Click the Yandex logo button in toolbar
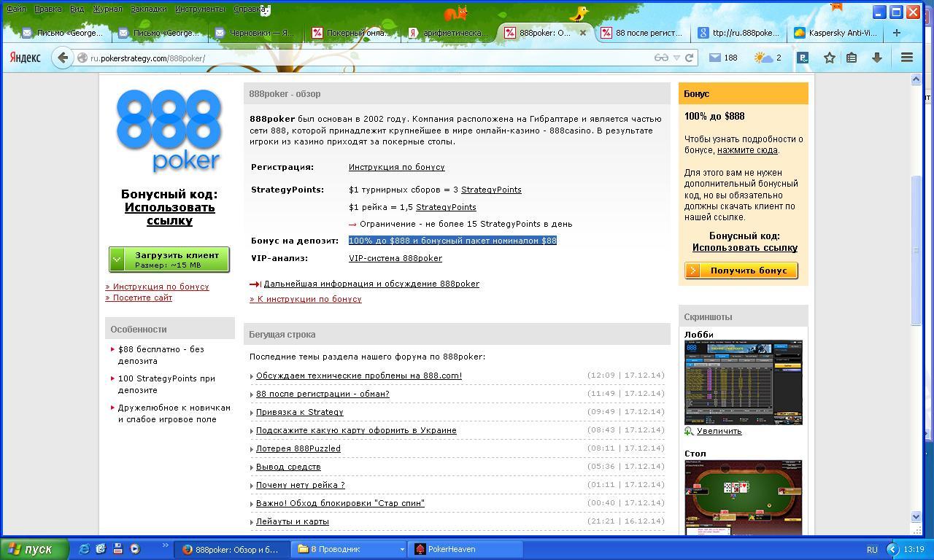The image size is (934, 560). (x=25, y=58)
